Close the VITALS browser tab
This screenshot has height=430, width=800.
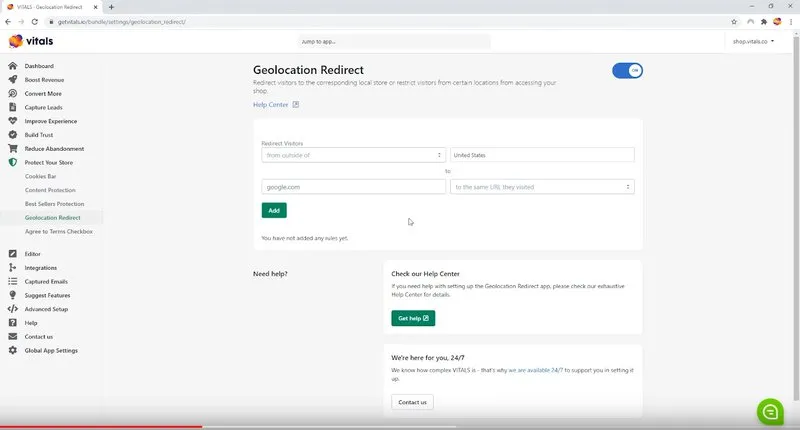95,7
